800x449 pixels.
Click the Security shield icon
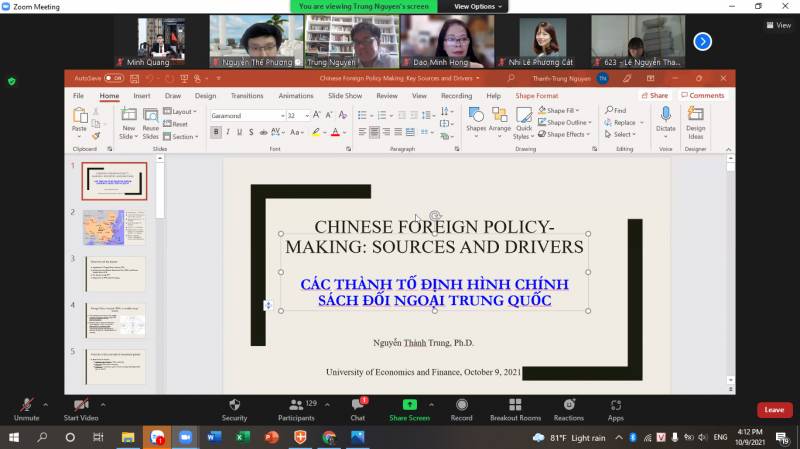(234, 405)
